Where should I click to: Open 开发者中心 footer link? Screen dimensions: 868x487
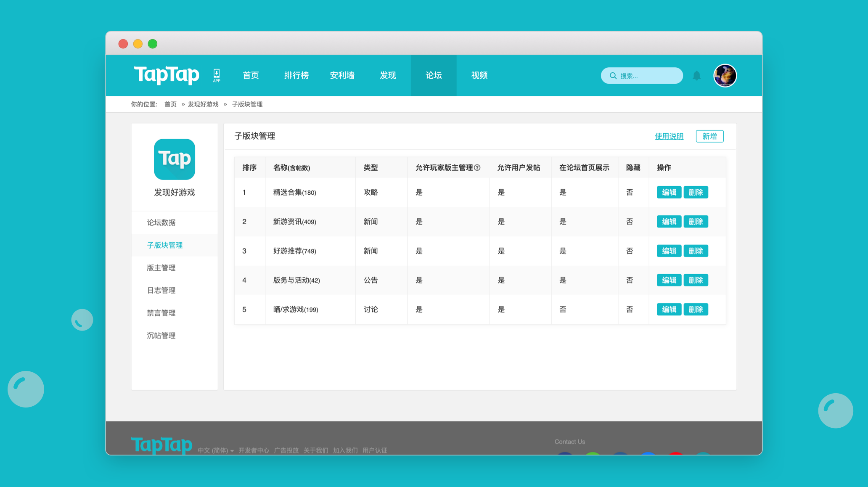[x=254, y=450]
